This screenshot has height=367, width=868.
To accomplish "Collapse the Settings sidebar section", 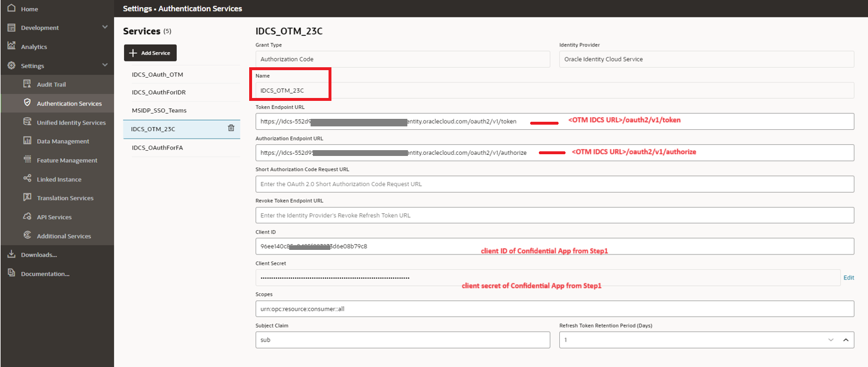I will [104, 65].
